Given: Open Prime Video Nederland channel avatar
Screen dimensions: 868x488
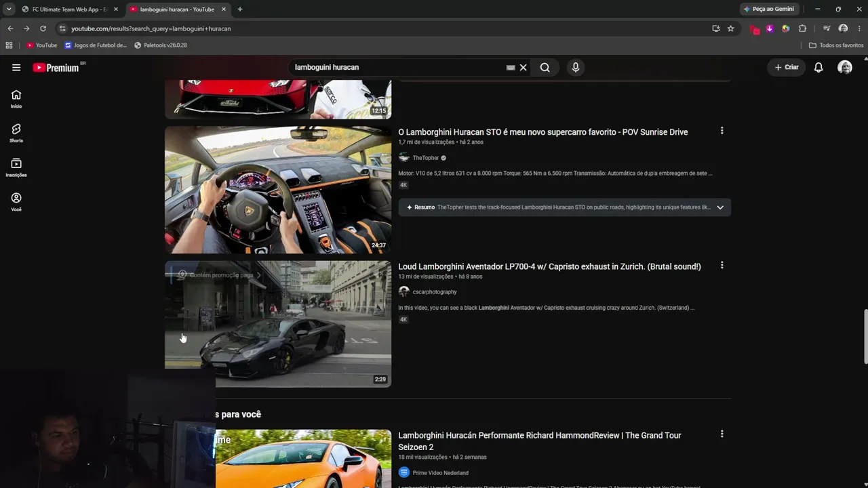Looking at the screenshot, I should click(404, 472).
